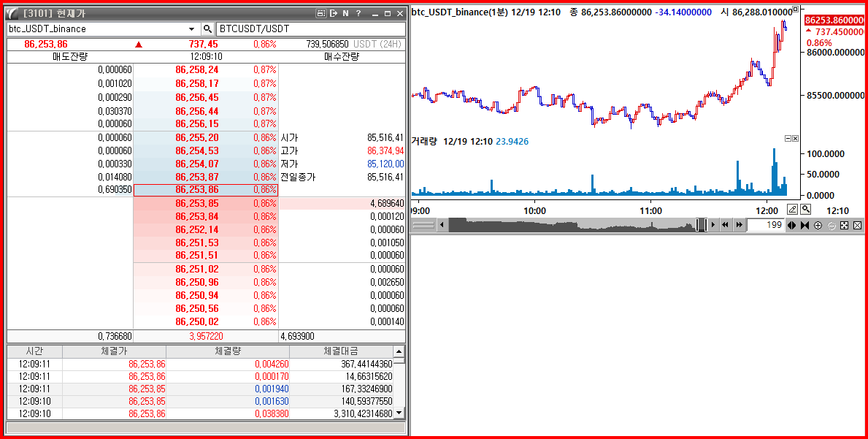868x439 pixels.
Task: Toggle maximize square at chart pane top-right
Action: click(795, 10)
